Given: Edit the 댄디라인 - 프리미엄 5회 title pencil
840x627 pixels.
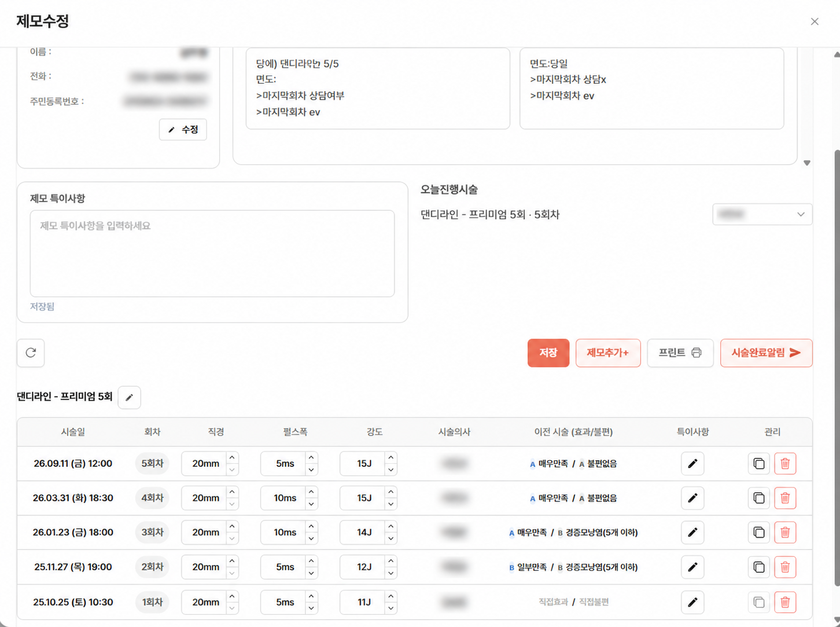Looking at the screenshot, I should click(x=129, y=397).
